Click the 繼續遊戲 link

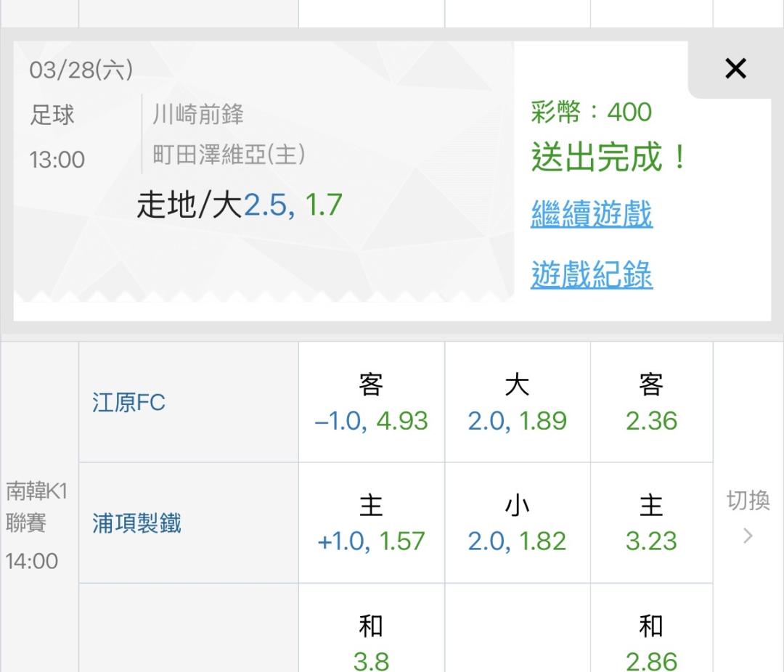tap(592, 214)
